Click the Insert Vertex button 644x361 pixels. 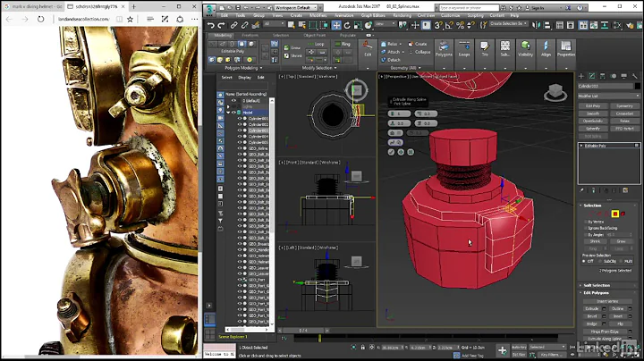[x=607, y=301]
